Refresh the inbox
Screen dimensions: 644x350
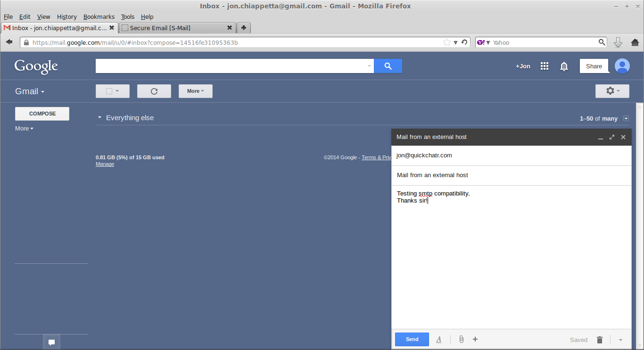point(154,91)
